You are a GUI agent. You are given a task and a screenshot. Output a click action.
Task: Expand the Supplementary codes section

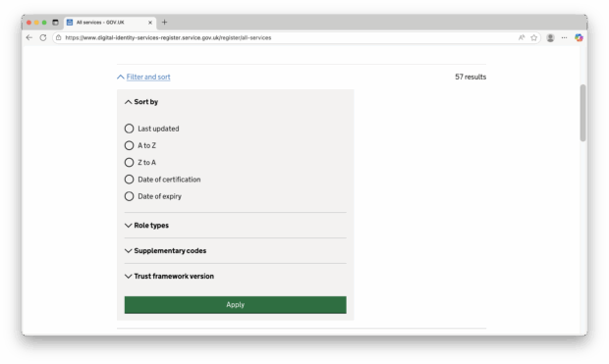click(165, 251)
